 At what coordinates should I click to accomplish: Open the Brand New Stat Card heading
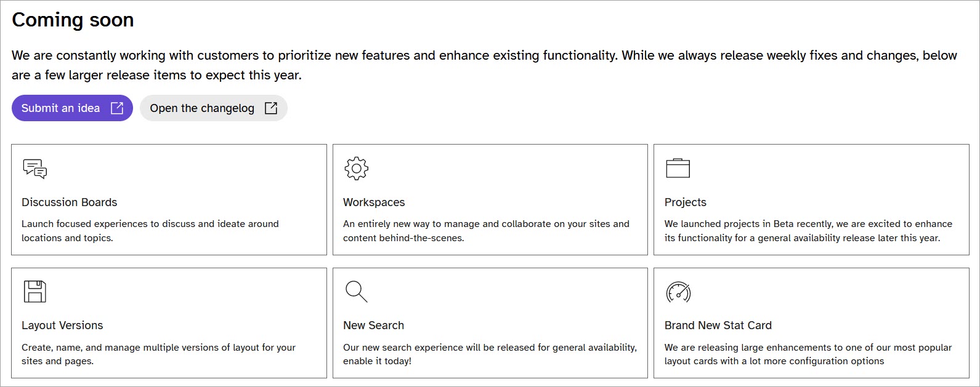[718, 325]
